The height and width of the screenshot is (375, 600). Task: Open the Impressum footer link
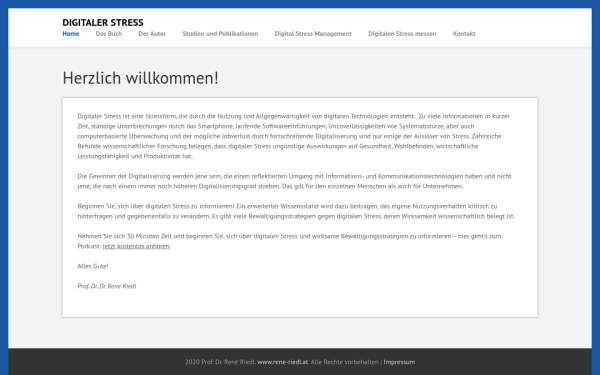point(399,362)
